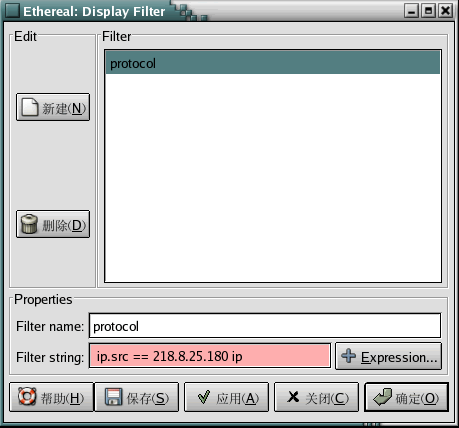Click the blue plus icon beside Expression
This screenshot has width=459, height=428.
(349, 356)
